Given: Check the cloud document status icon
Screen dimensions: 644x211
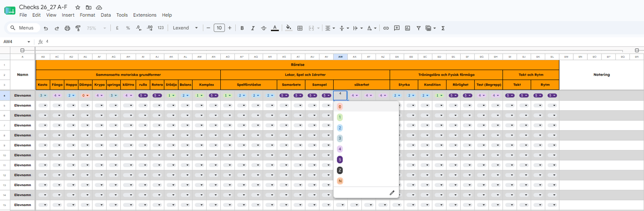Looking at the screenshot, I should 99,7.
